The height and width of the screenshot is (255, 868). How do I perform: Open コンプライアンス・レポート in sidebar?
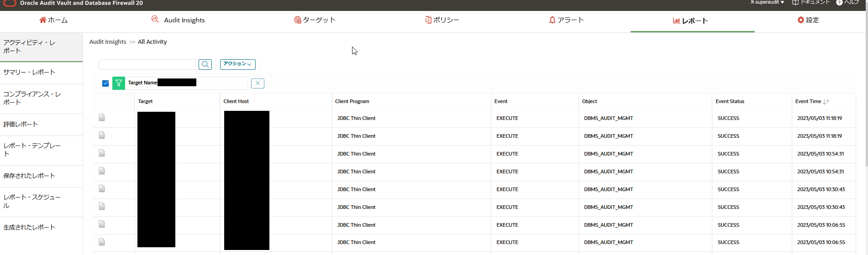tap(41, 99)
